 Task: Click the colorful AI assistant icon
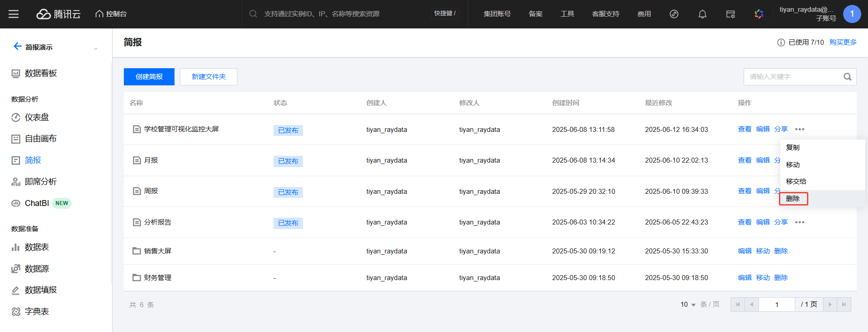coord(759,14)
